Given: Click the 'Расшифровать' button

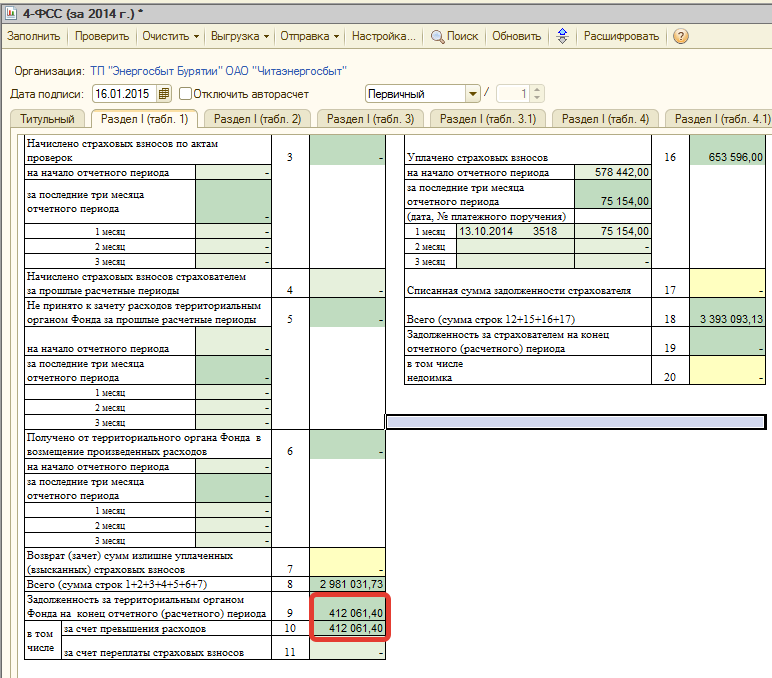Looking at the screenshot, I should tap(621, 36).
